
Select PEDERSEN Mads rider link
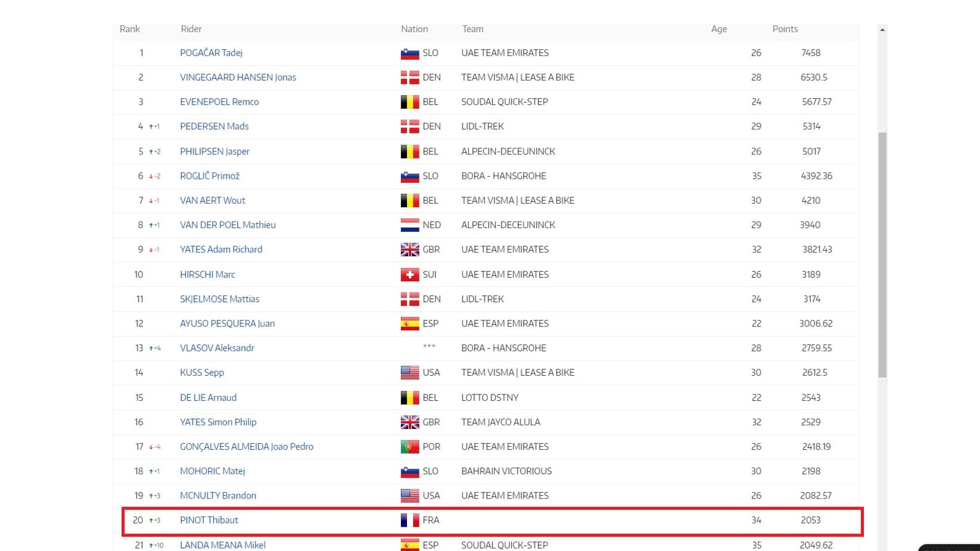pyautogui.click(x=214, y=126)
